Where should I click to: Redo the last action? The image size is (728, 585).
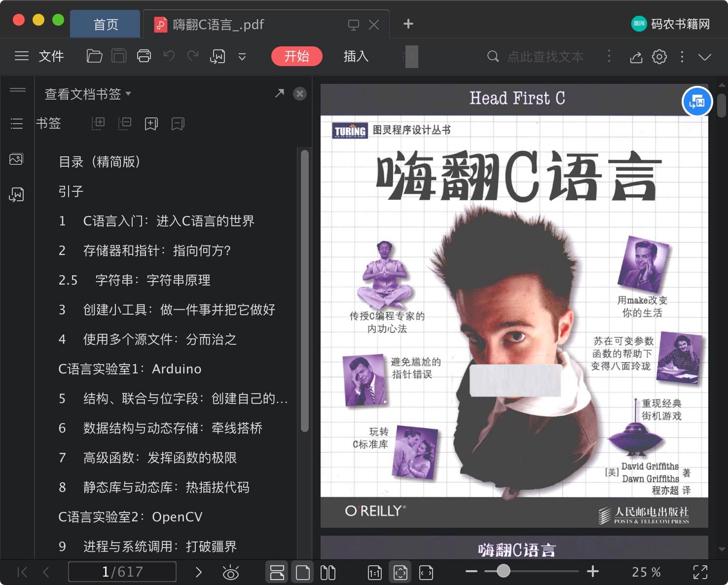pos(193,56)
